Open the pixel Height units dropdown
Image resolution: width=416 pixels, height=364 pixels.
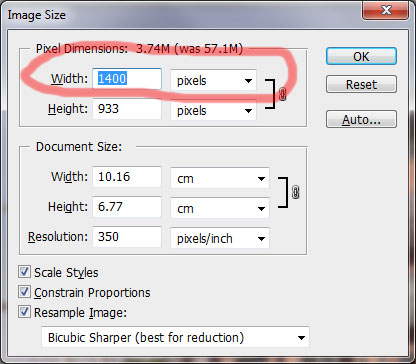coord(213,110)
